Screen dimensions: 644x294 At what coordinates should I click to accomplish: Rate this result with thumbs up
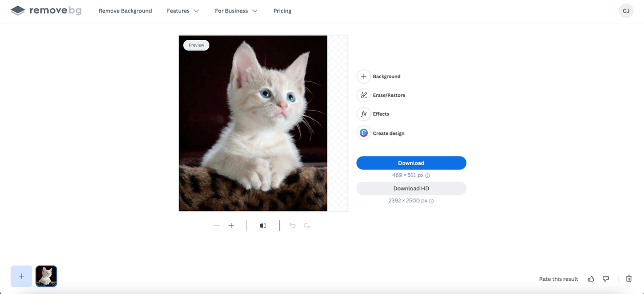(x=591, y=279)
